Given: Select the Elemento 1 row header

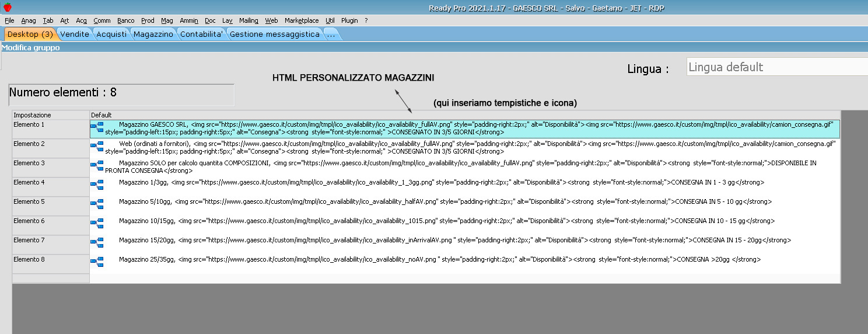Looking at the screenshot, I should click(x=51, y=129).
